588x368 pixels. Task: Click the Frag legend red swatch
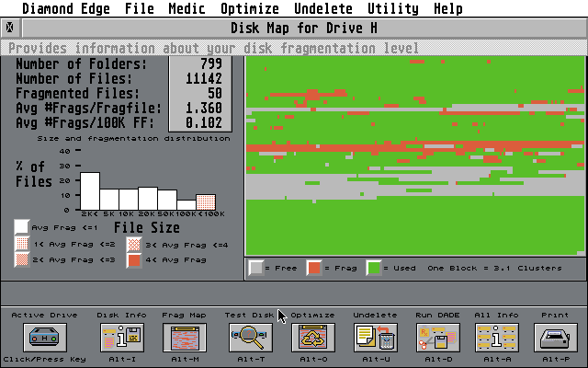(x=314, y=268)
